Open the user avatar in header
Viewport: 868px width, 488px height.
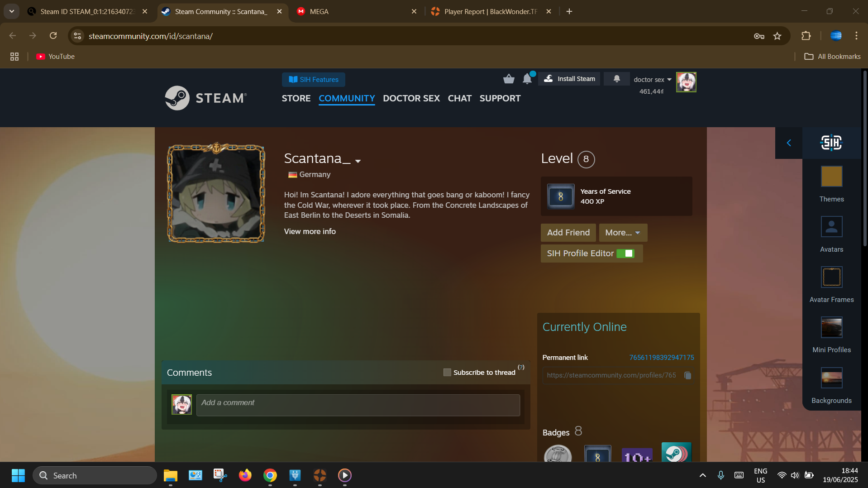coord(686,82)
